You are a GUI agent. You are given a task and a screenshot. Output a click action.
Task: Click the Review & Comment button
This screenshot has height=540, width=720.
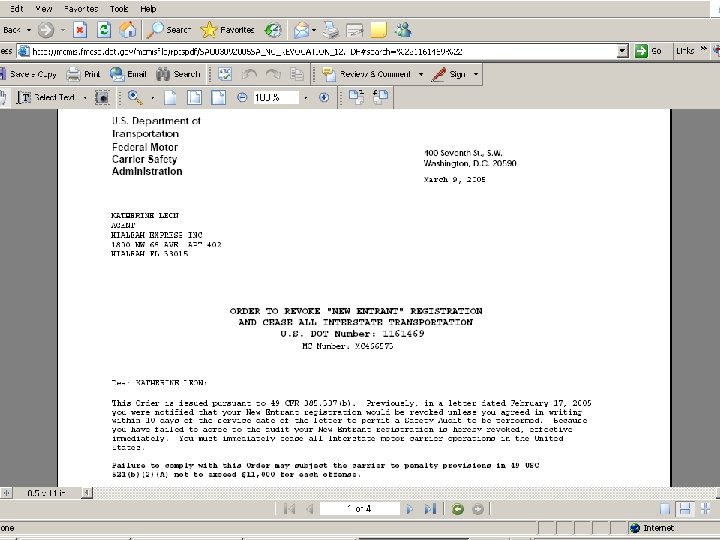(366, 74)
